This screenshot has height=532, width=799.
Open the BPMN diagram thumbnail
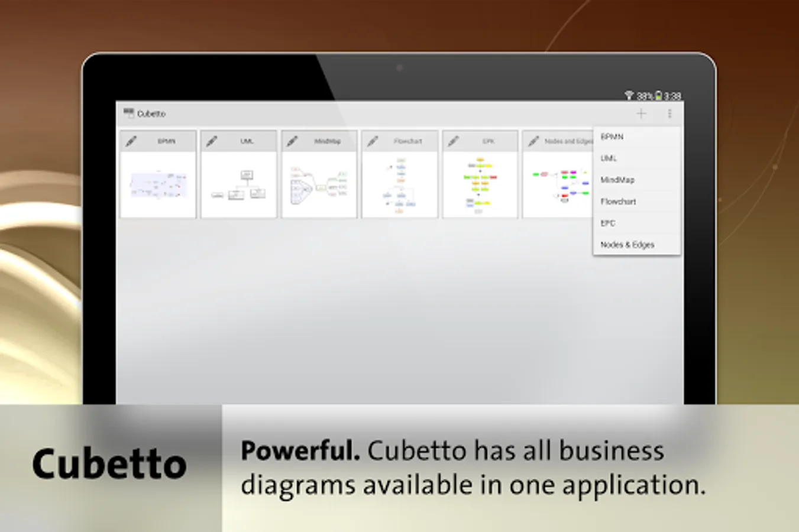tap(158, 184)
